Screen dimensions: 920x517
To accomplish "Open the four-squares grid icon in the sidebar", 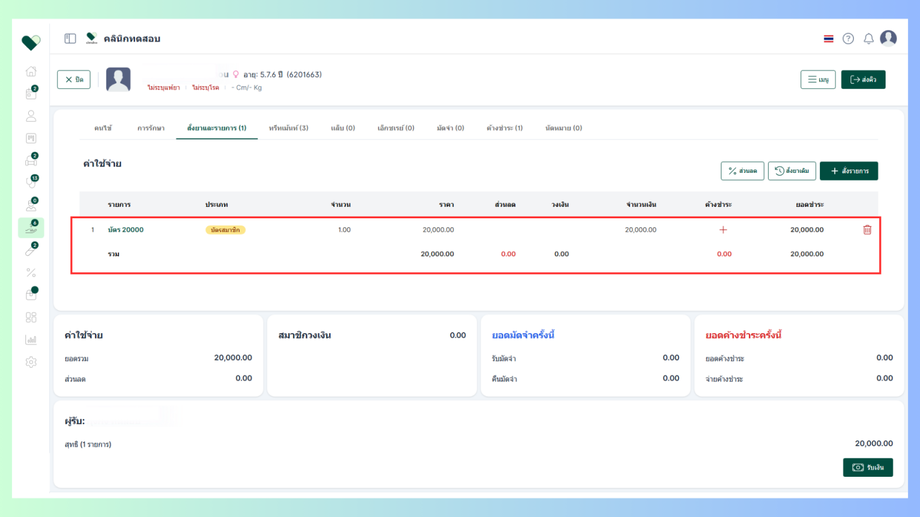I will tap(31, 317).
